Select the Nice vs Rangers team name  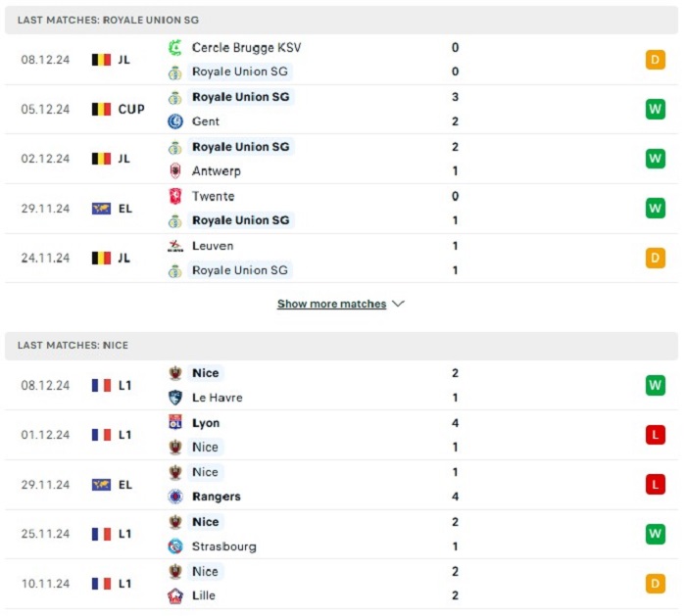click(x=217, y=497)
